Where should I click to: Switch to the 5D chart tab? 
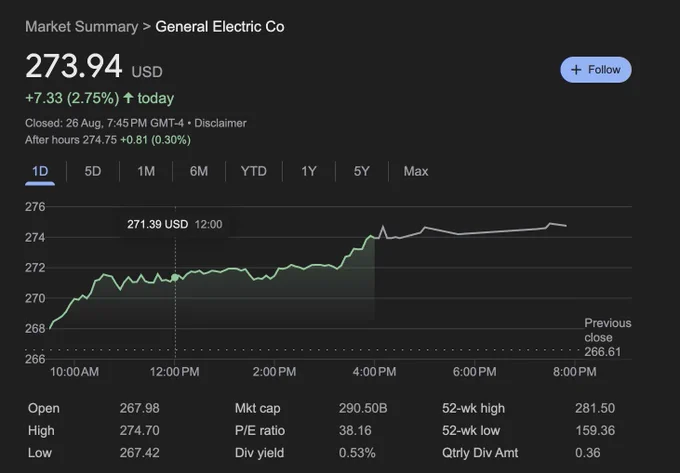[93, 171]
